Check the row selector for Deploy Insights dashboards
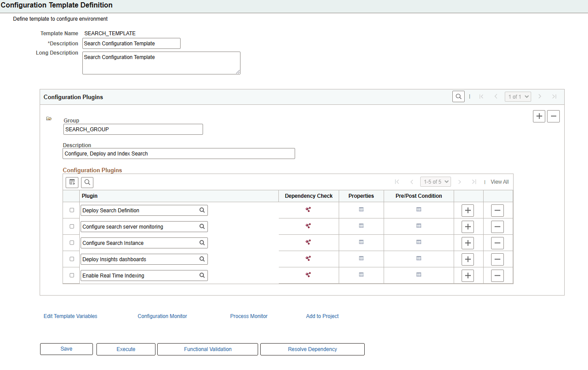The height and width of the screenshot is (370, 588). point(71,259)
